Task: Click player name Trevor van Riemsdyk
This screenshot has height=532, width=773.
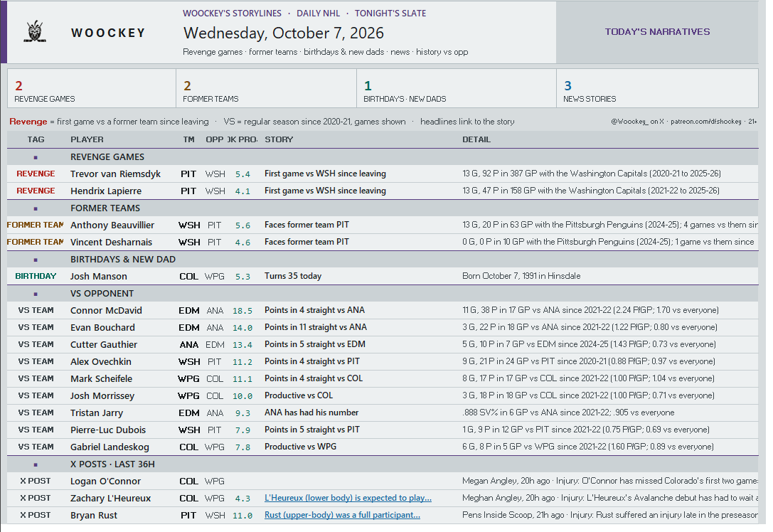Action: point(115,174)
